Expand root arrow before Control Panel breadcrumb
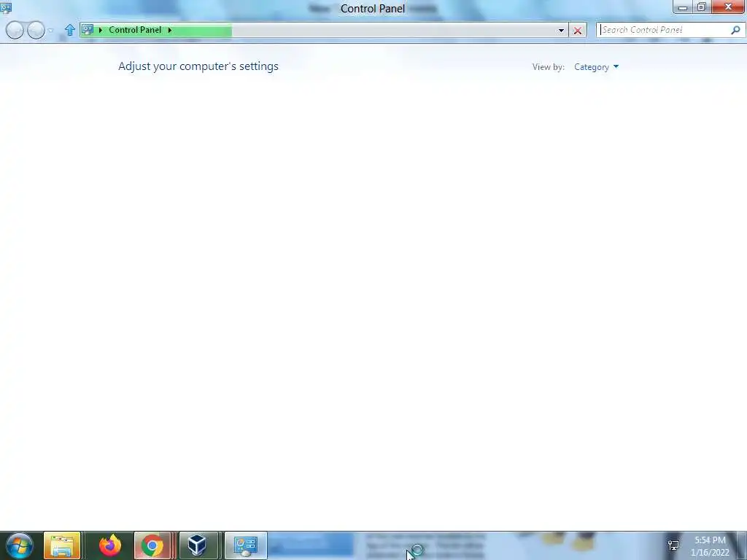747x560 pixels. [x=101, y=30]
